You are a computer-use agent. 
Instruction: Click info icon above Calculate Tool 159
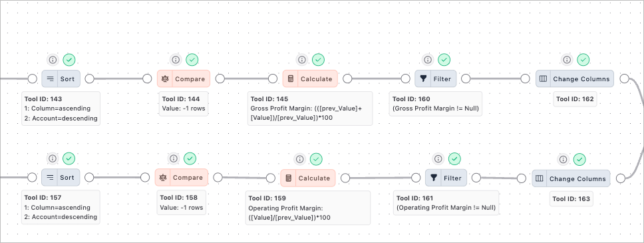[x=300, y=158]
